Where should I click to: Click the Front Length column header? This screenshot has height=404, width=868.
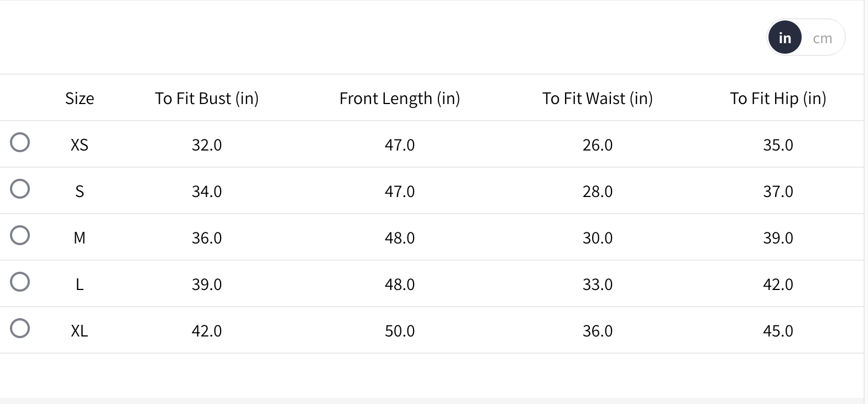[400, 99]
